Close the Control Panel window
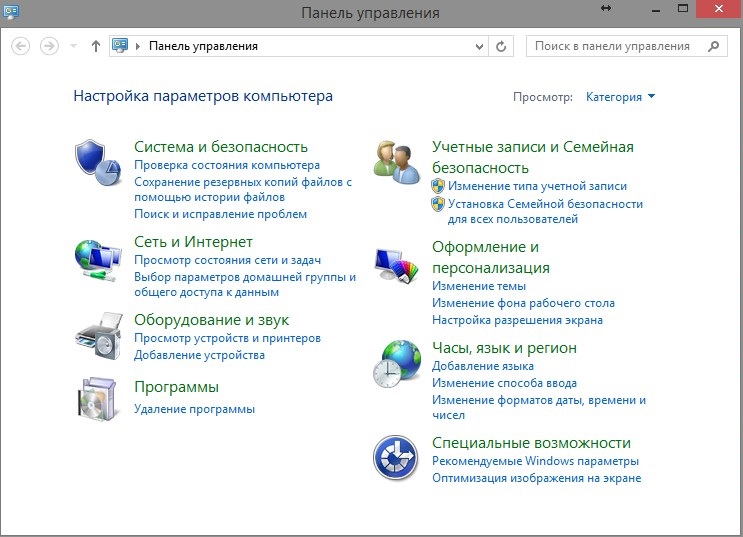 (719, 9)
